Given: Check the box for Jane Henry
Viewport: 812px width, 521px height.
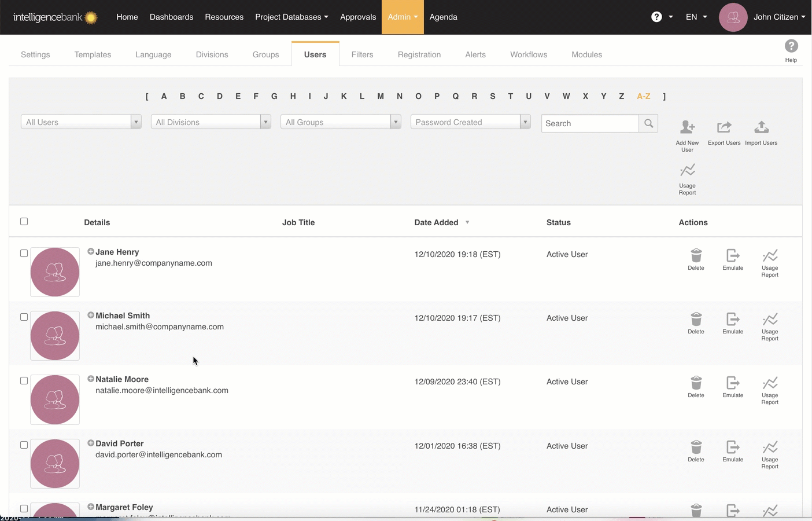Looking at the screenshot, I should pyautogui.click(x=24, y=254).
